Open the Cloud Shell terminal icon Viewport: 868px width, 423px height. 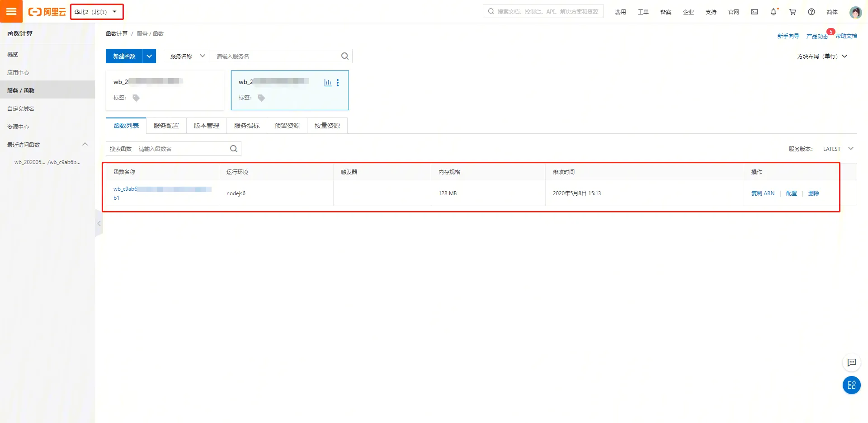755,12
